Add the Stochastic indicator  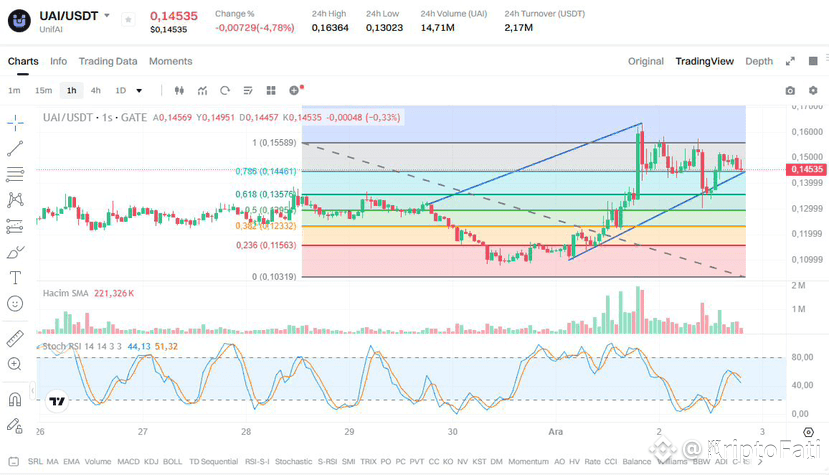point(293,462)
